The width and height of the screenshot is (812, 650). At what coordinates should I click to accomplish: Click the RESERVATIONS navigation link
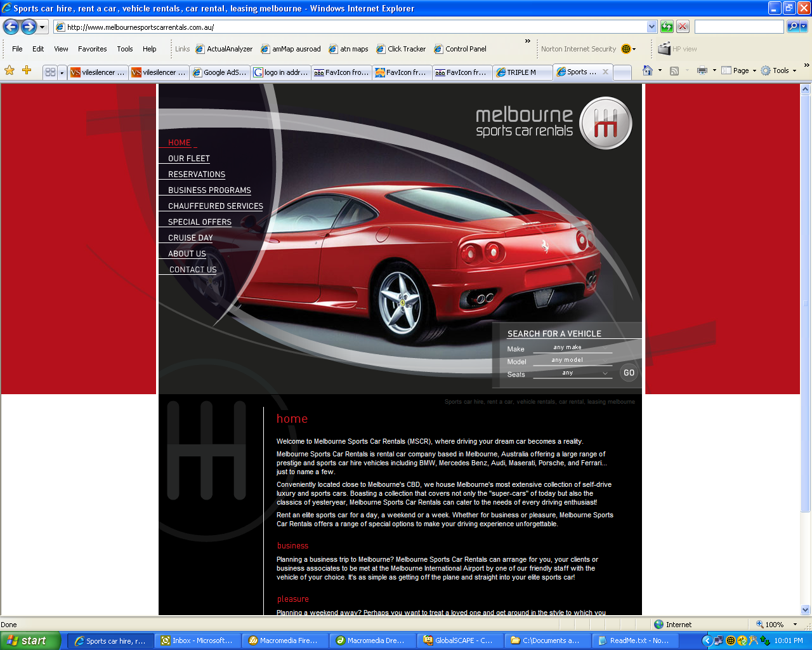click(196, 175)
